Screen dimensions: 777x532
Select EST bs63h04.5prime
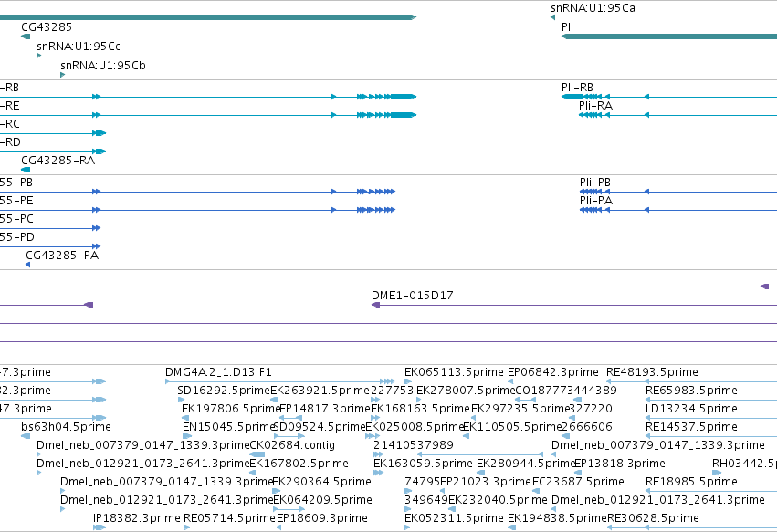coord(66,427)
